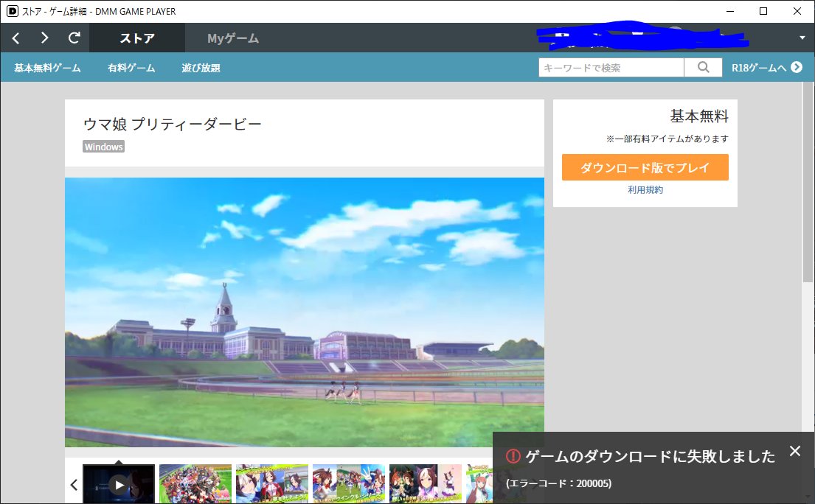The height and width of the screenshot is (504, 815).
Task: Click the magnifier search button
Action: point(703,68)
